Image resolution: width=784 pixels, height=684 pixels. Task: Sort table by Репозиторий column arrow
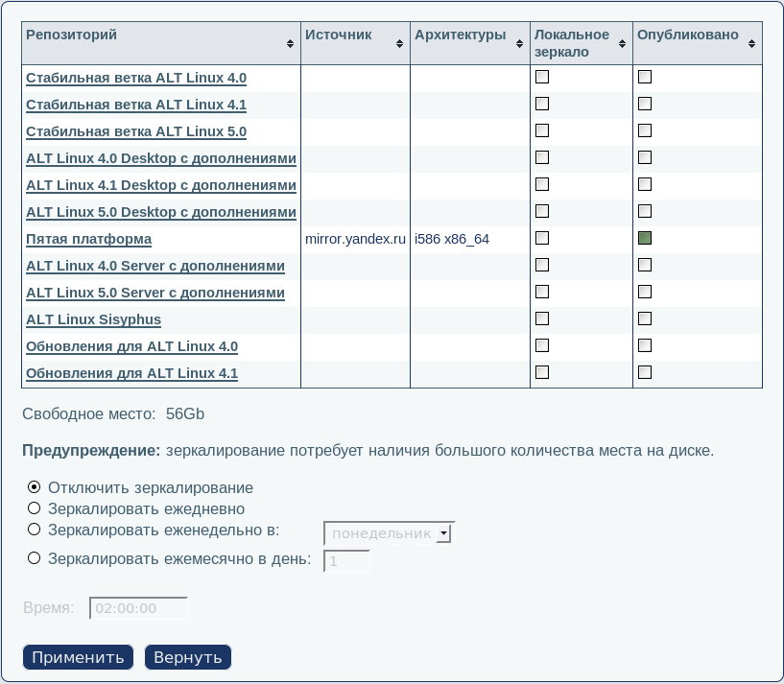click(x=291, y=44)
